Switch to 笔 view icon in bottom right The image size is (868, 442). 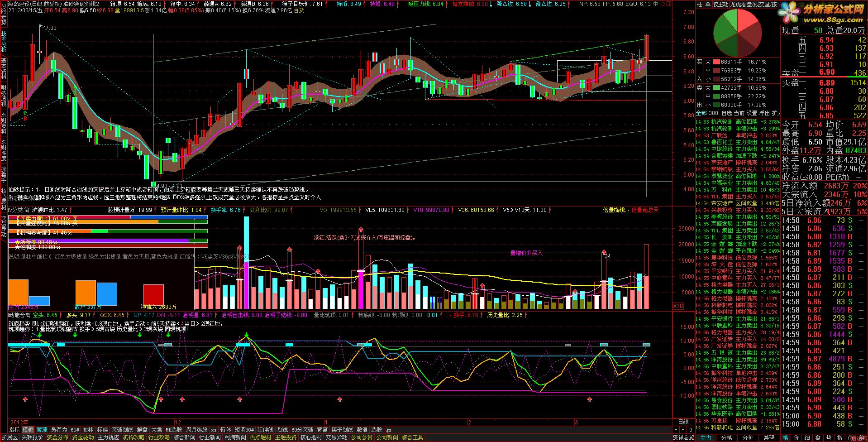point(785,437)
